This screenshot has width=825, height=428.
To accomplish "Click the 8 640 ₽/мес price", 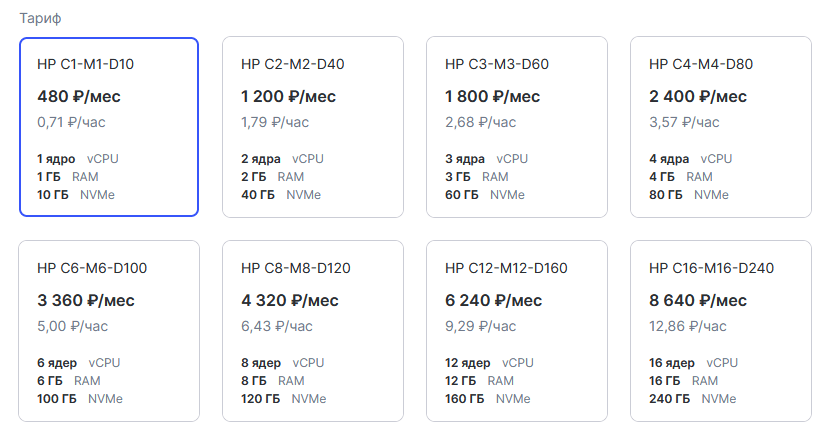I will 698,300.
